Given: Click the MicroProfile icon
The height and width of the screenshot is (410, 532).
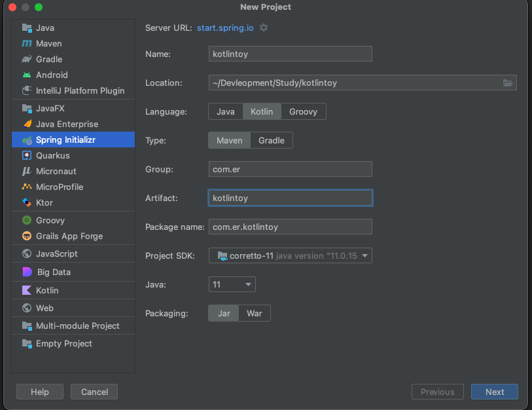Looking at the screenshot, I should (x=27, y=187).
